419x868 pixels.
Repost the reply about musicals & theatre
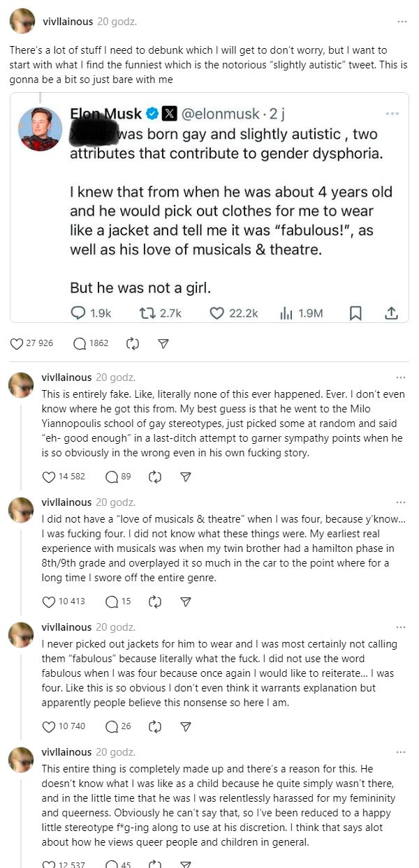(156, 601)
